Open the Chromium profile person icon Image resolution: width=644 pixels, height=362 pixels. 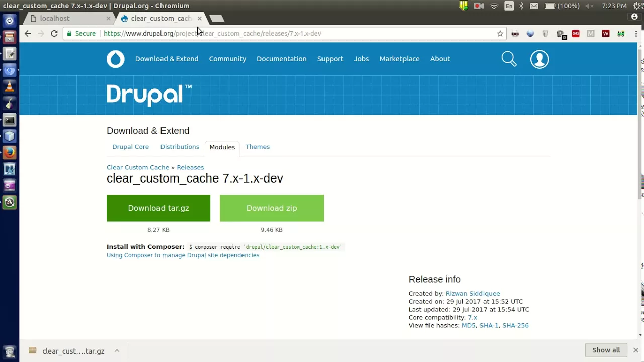[634, 17]
